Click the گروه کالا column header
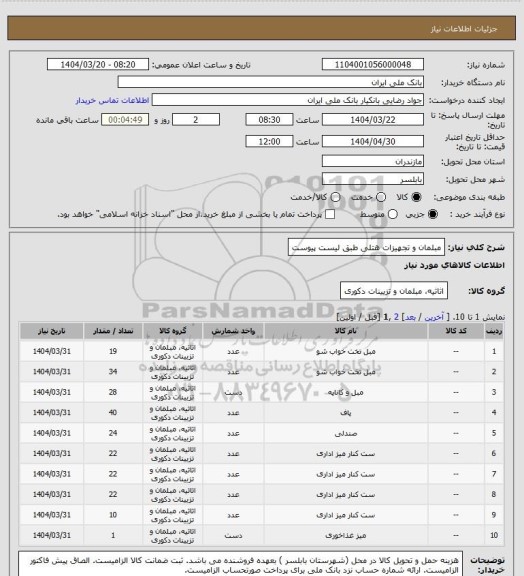The height and width of the screenshot is (576, 524). pyautogui.click(x=172, y=331)
